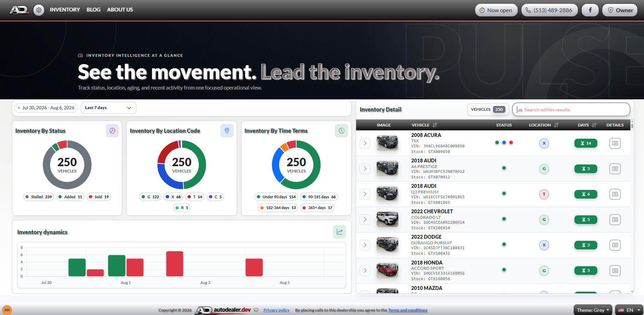Click the chat icon next to autodealer.dev
Screen dimensions: 644x315
click(x=256, y=310)
